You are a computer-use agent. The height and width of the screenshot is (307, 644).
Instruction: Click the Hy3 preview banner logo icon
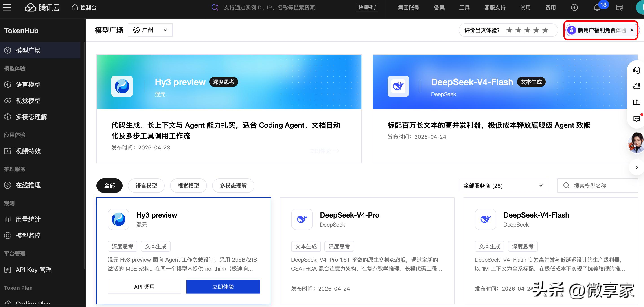(x=122, y=86)
